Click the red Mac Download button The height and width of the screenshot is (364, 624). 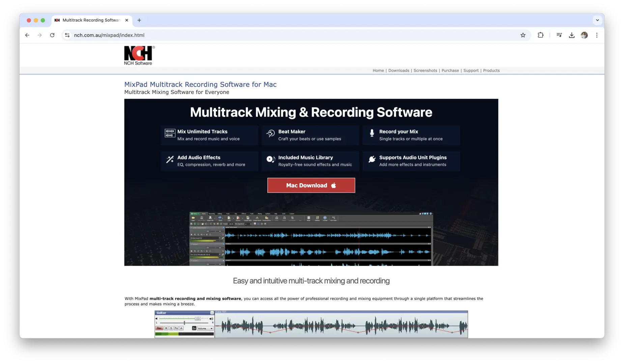[x=311, y=185]
